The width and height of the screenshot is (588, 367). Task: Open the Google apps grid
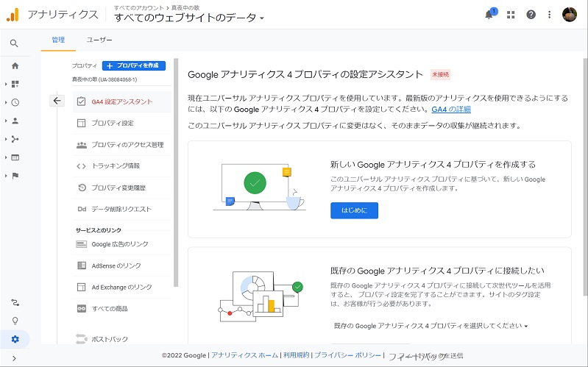coord(511,15)
